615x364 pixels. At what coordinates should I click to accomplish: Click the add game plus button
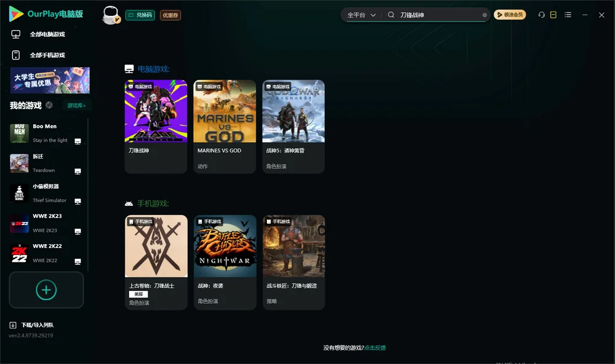click(x=46, y=290)
